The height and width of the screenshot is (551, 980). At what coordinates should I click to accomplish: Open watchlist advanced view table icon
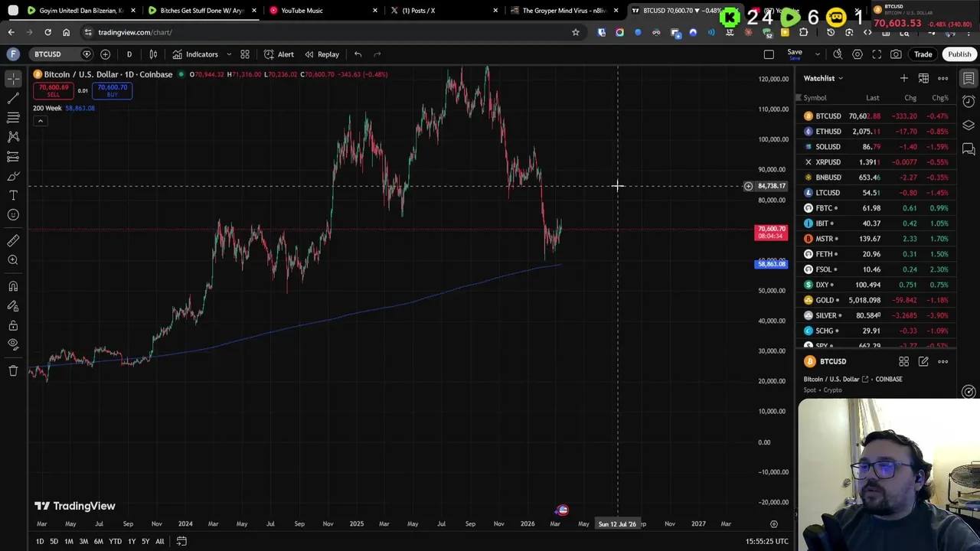click(x=923, y=78)
